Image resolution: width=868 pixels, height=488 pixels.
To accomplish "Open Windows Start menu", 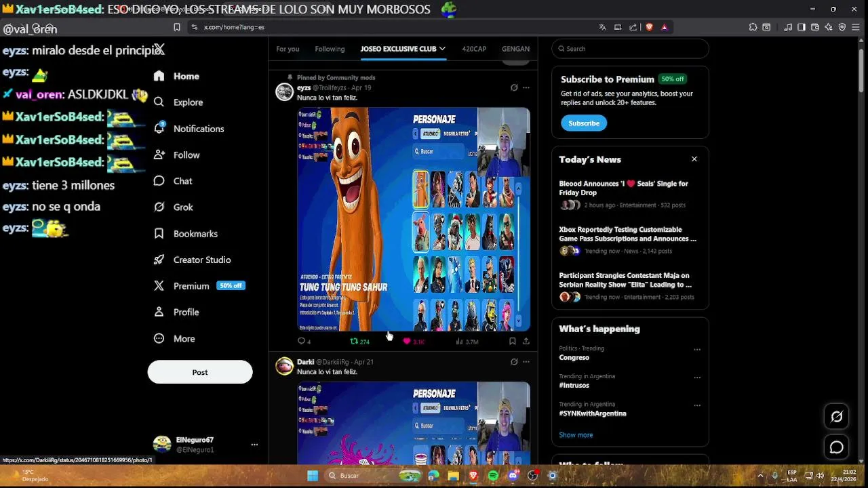I will pos(313,476).
